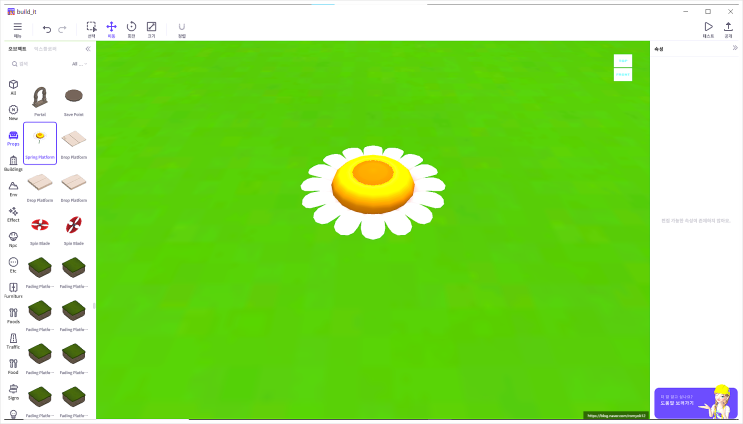
Task: Open the help banner 도움말 보러가기
Action: click(x=696, y=403)
